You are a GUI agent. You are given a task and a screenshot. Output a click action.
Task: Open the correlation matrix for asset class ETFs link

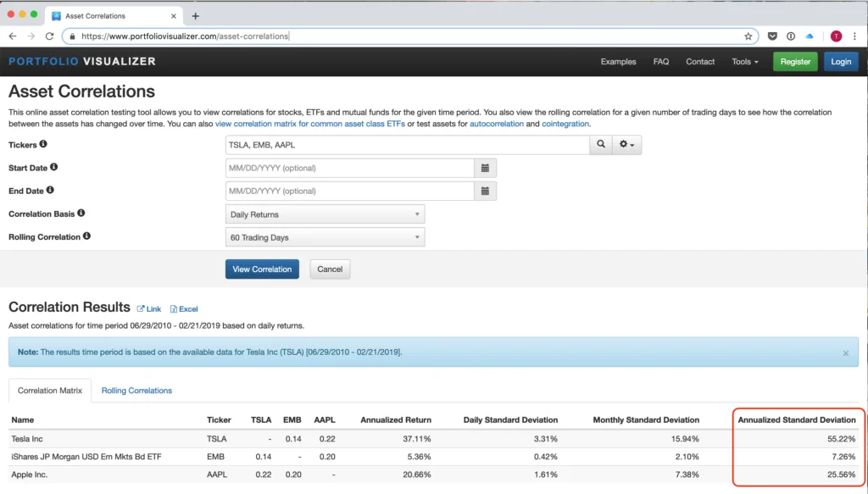tap(310, 124)
